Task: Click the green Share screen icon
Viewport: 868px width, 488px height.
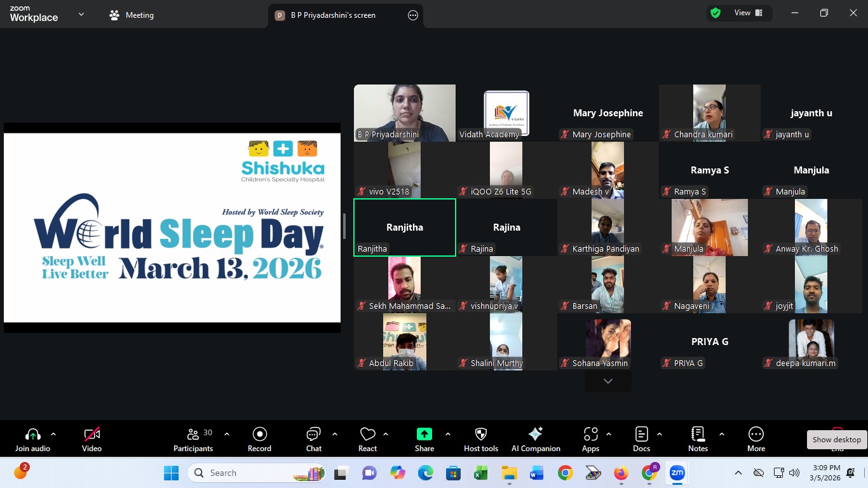Action: coord(424,434)
